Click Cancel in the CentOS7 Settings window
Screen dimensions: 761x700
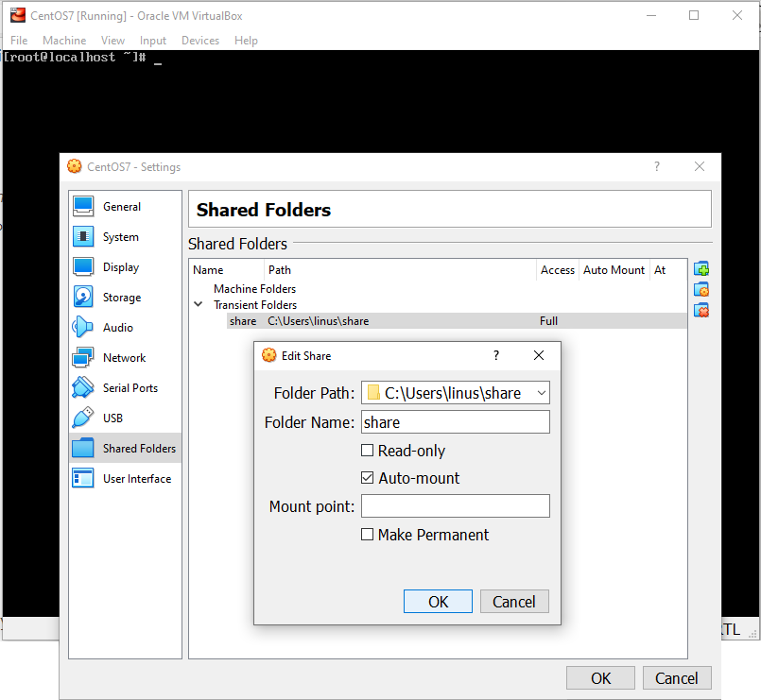coord(677,677)
